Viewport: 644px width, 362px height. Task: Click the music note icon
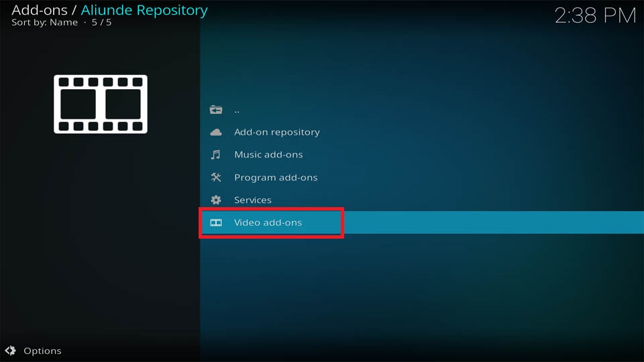215,155
